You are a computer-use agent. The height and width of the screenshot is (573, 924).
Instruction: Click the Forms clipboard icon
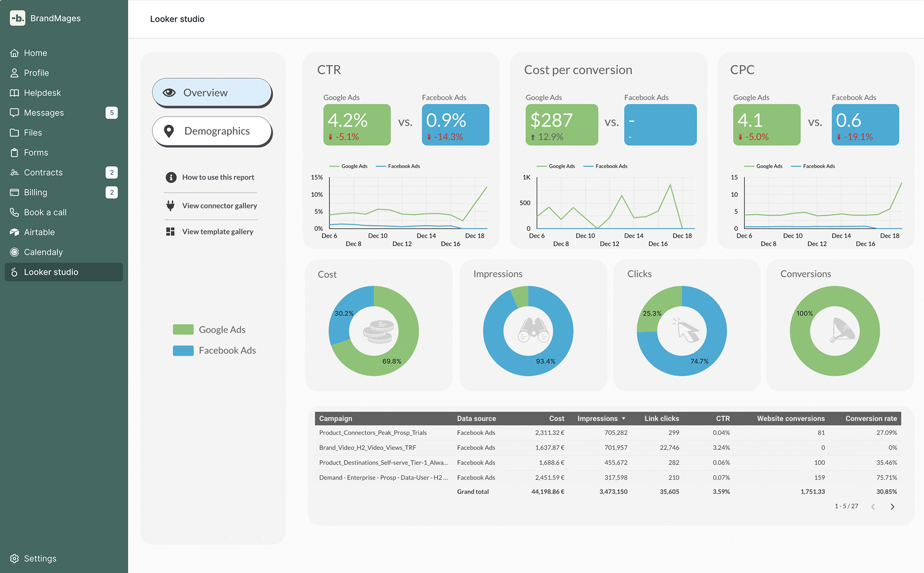point(14,152)
